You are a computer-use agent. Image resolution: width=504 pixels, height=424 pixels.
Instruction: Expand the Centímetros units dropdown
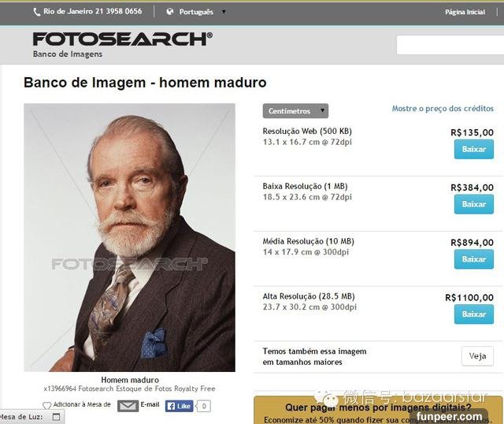(295, 111)
